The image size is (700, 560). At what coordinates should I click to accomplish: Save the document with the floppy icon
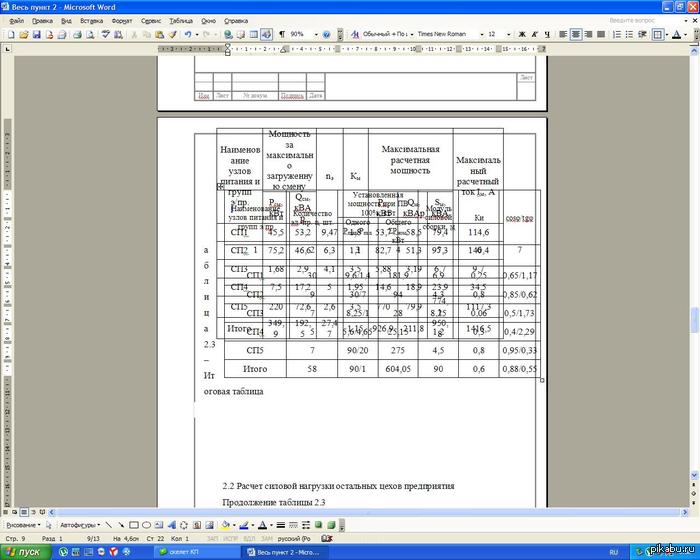tap(36, 34)
